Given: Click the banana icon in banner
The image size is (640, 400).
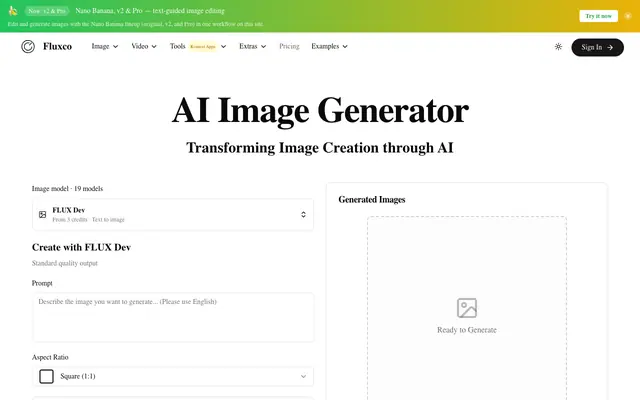Looking at the screenshot, I should [13, 11].
